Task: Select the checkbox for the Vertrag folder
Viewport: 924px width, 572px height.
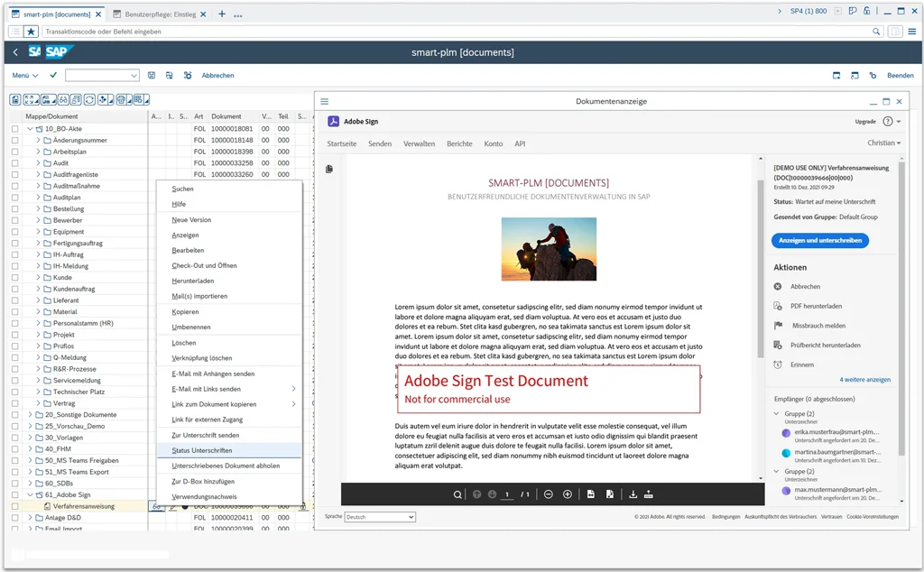Action: pyautogui.click(x=14, y=403)
